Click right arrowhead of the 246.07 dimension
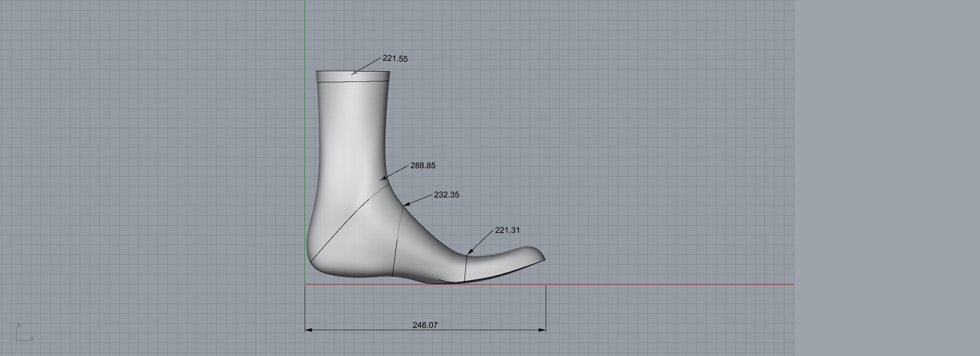Screen dimensions: 980x356 [x=543, y=330]
